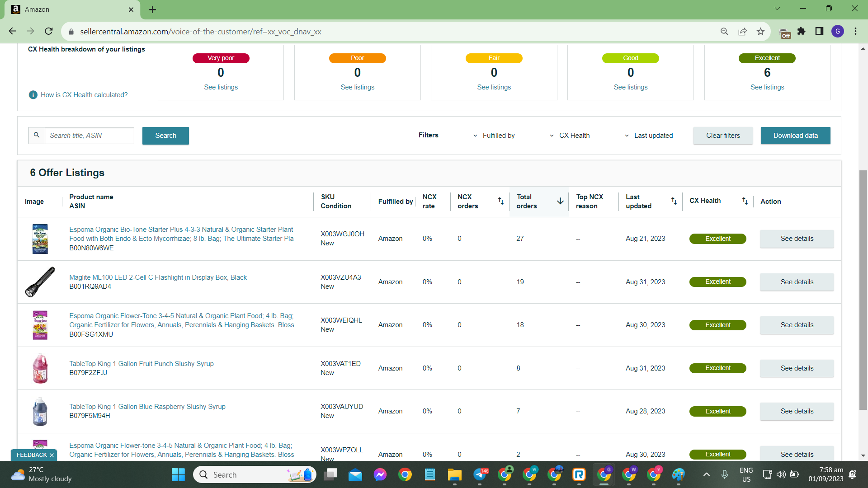Sort listings by NCX orders
The image size is (868, 488).
pos(500,201)
